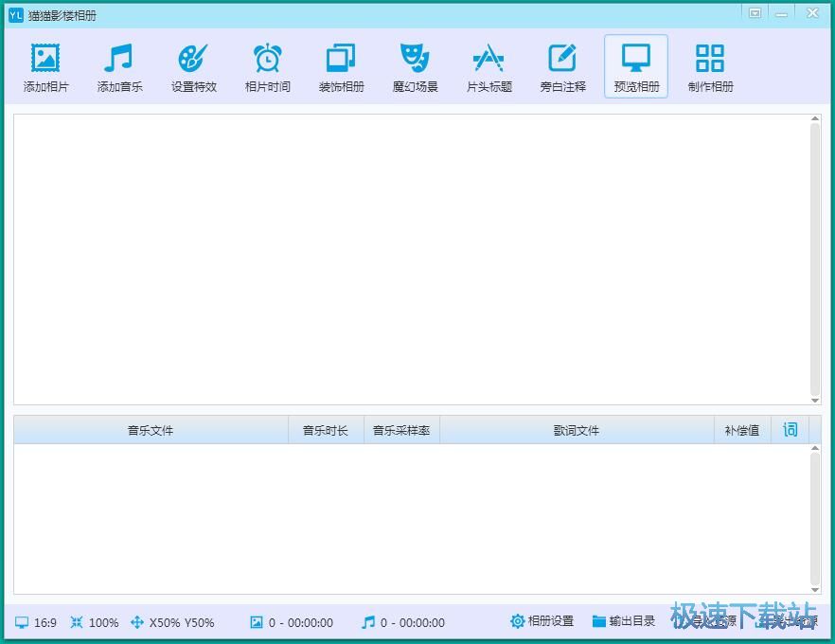Open the title bar dropdown menu button
The image size is (835, 644).
click(x=755, y=13)
